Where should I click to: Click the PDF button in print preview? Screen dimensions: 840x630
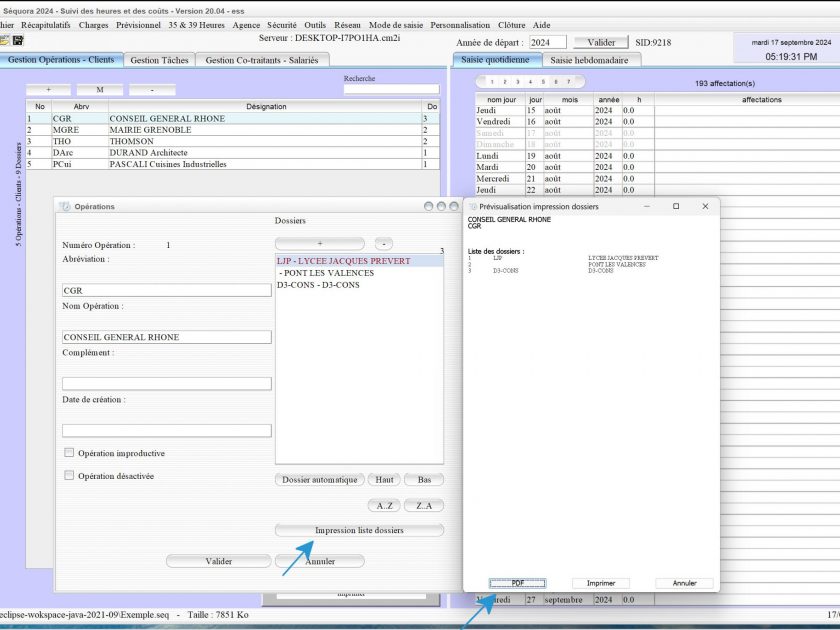(x=518, y=583)
